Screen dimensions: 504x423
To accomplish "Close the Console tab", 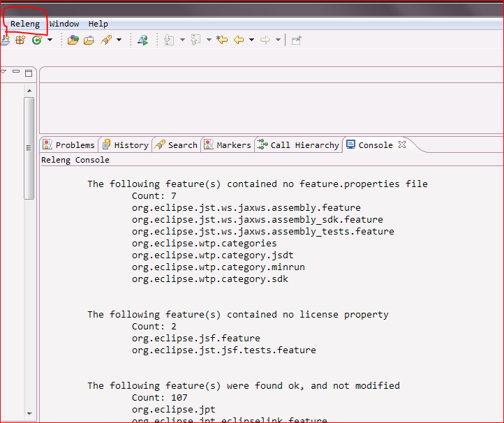I will (402, 144).
